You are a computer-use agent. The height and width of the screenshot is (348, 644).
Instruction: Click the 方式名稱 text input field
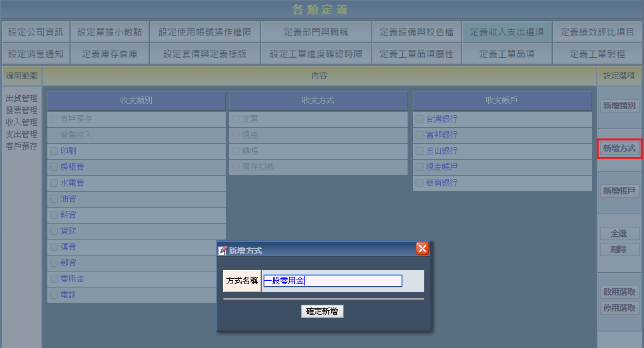coord(332,281)
